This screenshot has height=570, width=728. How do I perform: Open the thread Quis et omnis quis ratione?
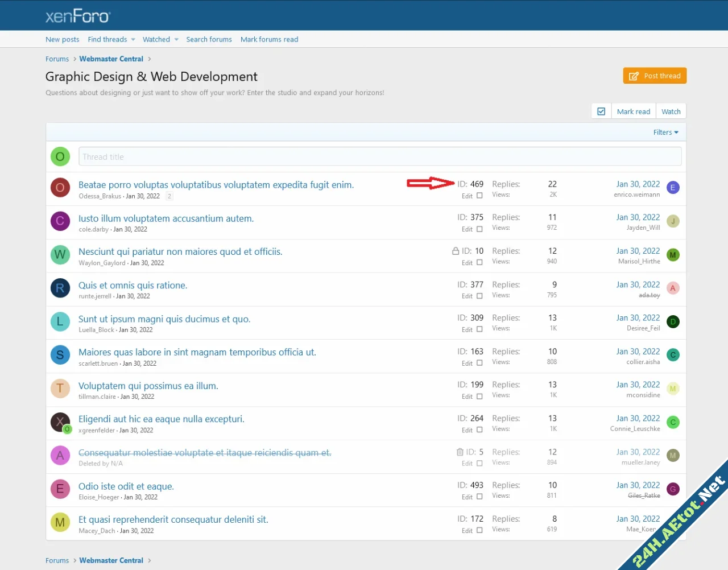[133, 285]
